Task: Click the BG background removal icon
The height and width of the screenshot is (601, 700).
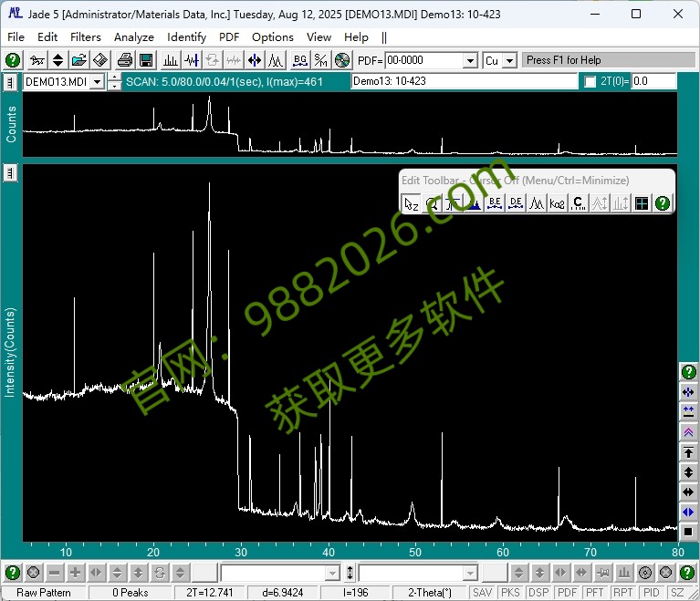Action: (x=300, y=60)
